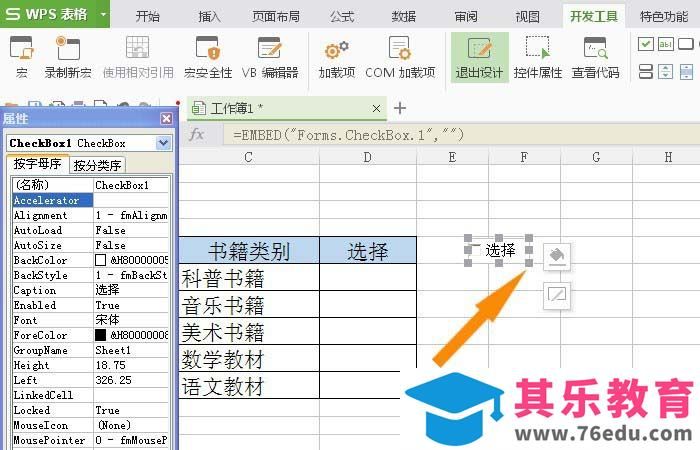The height and width of the screenshot is (450, 700).
Task: Click the 音乐书籍 cell
Action: click(249, 304)
